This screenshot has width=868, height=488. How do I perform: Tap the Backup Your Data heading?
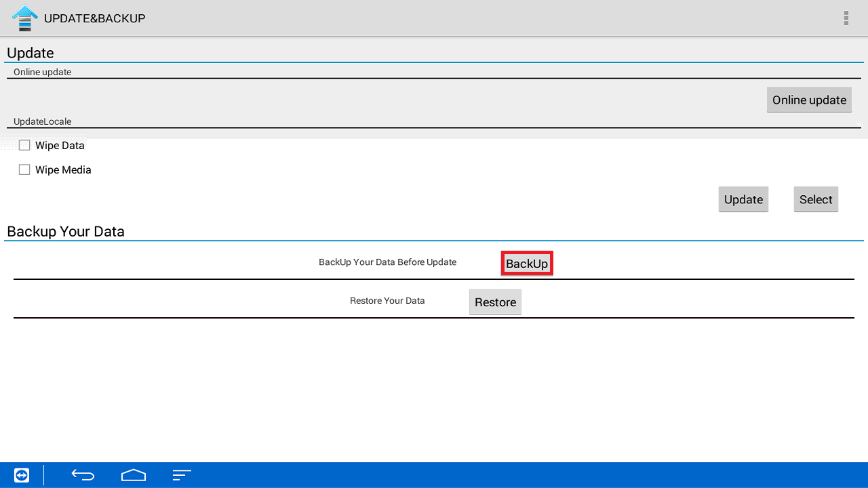point(66,231)
